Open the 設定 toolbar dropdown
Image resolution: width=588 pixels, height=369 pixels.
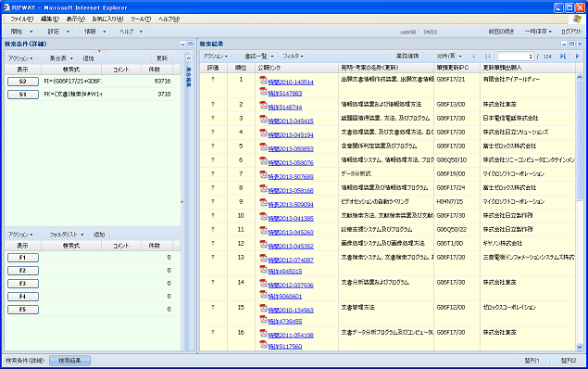[58, 32]
